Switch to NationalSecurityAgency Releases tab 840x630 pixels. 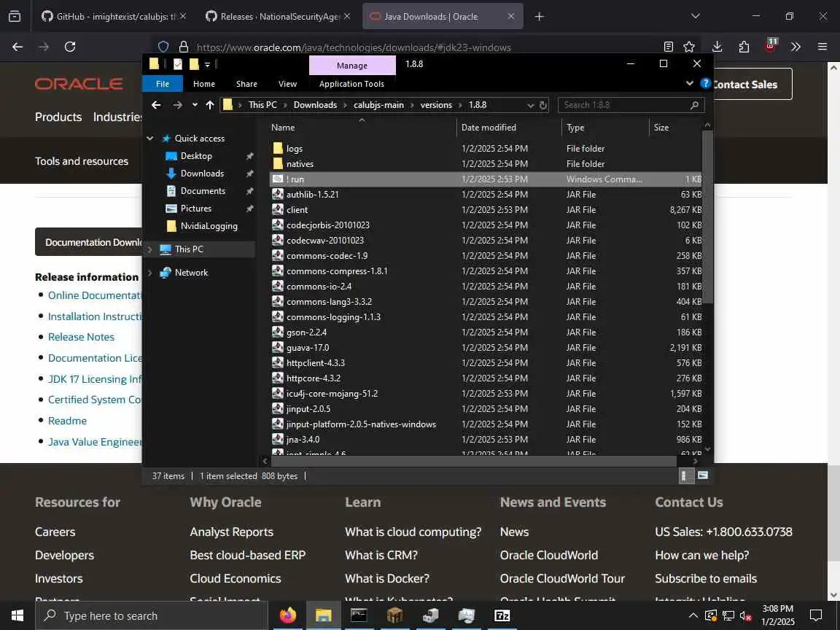[x=278, y=17]
